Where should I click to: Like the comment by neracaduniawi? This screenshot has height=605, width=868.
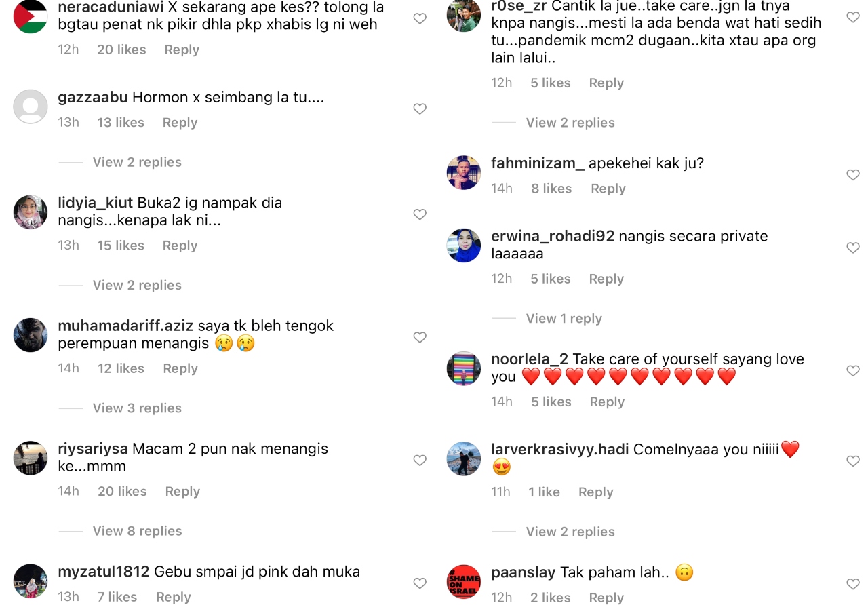click(x=420, y=19)
